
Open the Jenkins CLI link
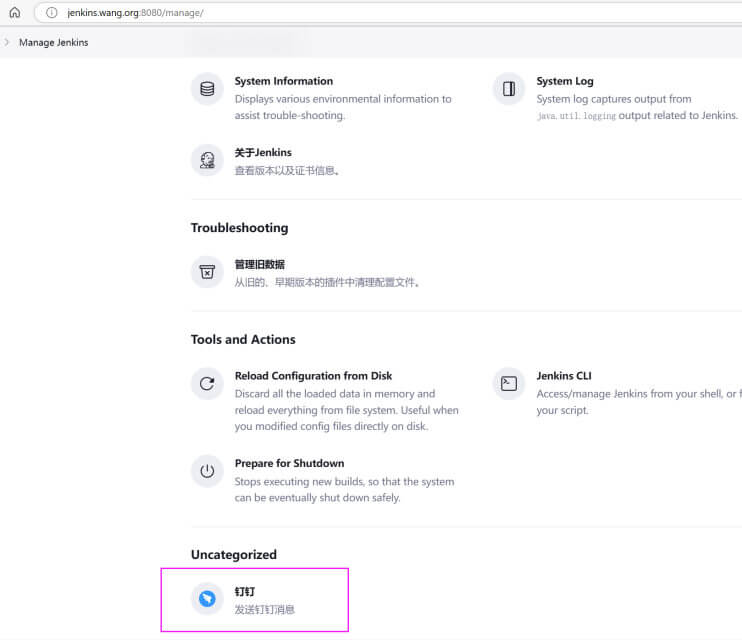point(564,376)
